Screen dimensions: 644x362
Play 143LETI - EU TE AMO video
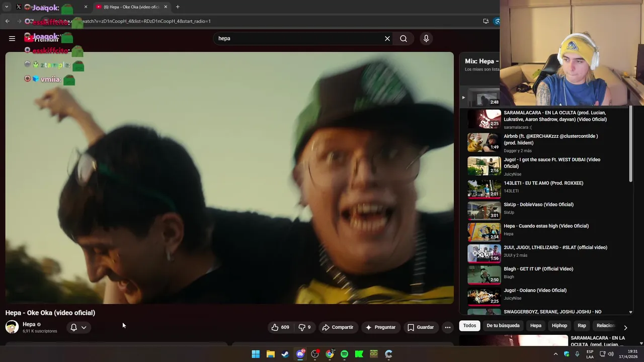(x=546, y=188)
